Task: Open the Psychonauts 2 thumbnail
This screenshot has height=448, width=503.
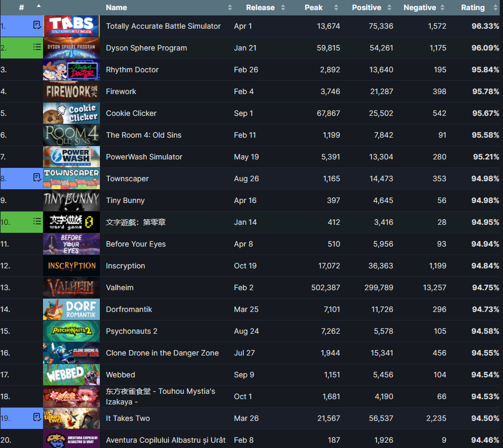Action: click(71, 331)
